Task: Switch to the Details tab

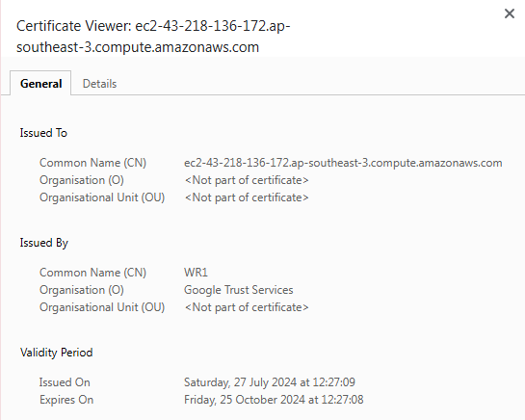Action: pyautogui.click(x=99, y=84)
